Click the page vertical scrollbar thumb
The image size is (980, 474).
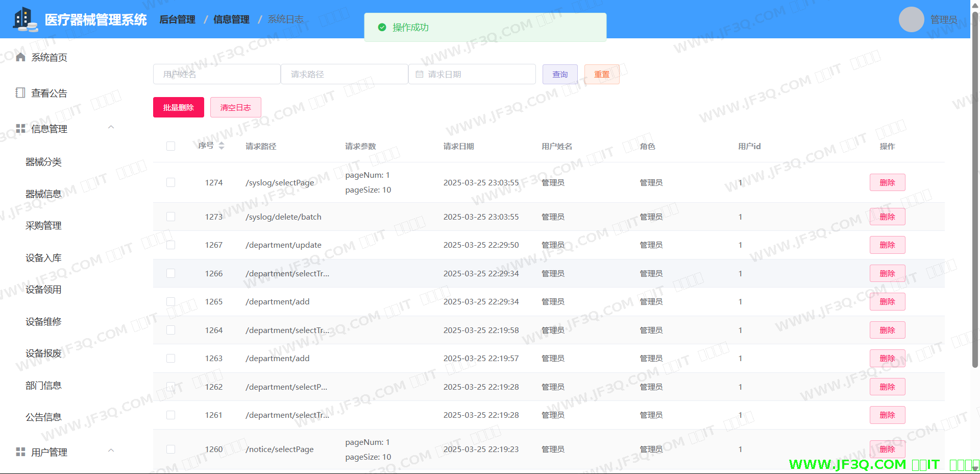tap(975, 189)
